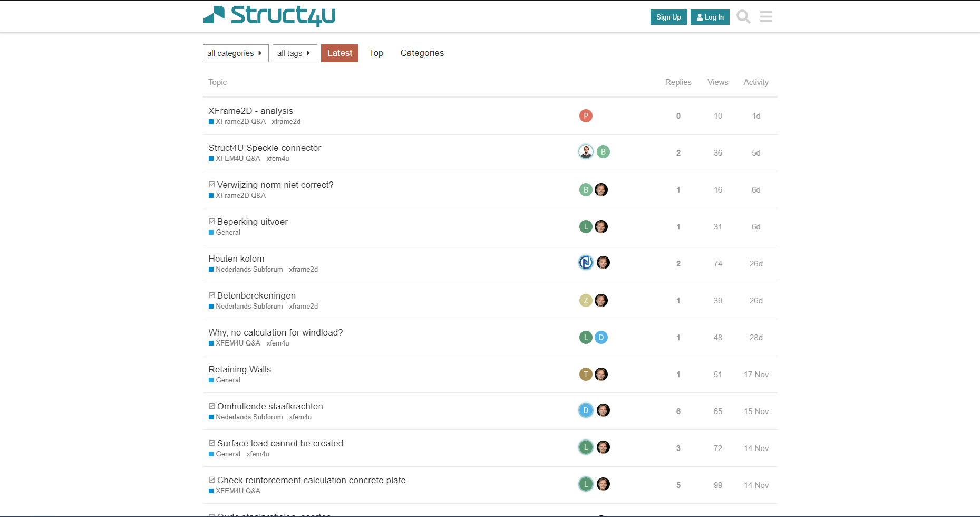Expand the all tags dropdown

(x=295, y=53)
